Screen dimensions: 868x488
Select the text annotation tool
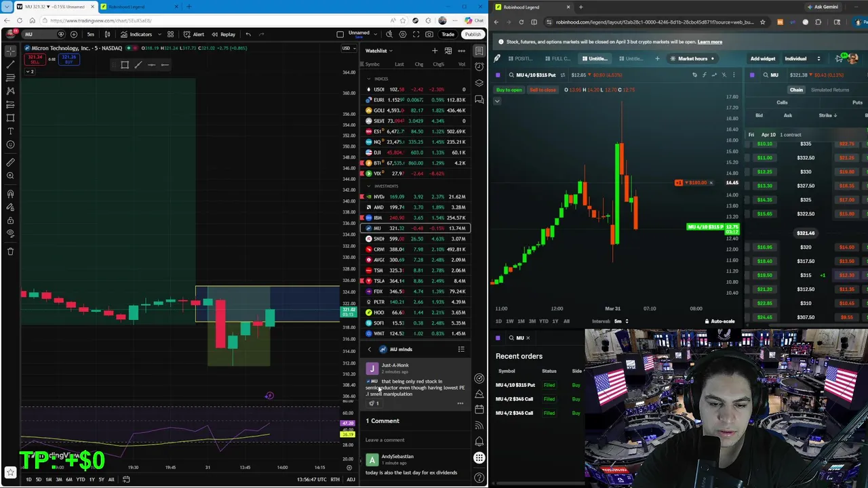(10, 131)
